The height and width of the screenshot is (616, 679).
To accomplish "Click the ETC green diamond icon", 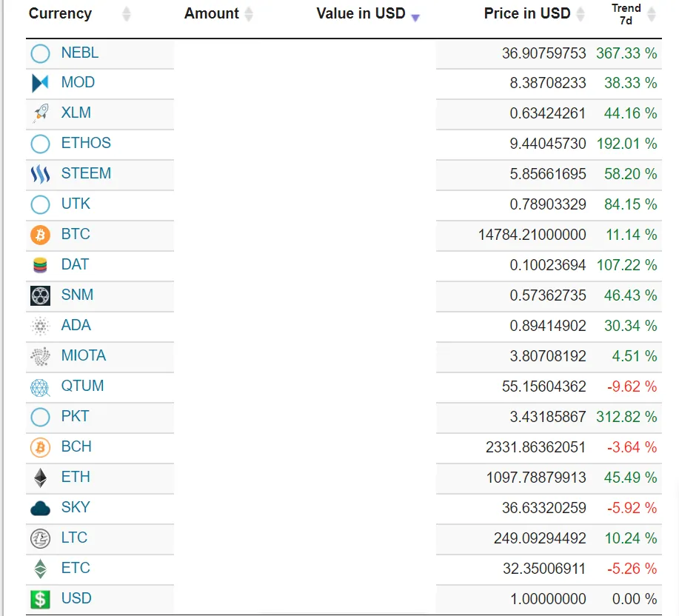I will [x=40, y=569].
